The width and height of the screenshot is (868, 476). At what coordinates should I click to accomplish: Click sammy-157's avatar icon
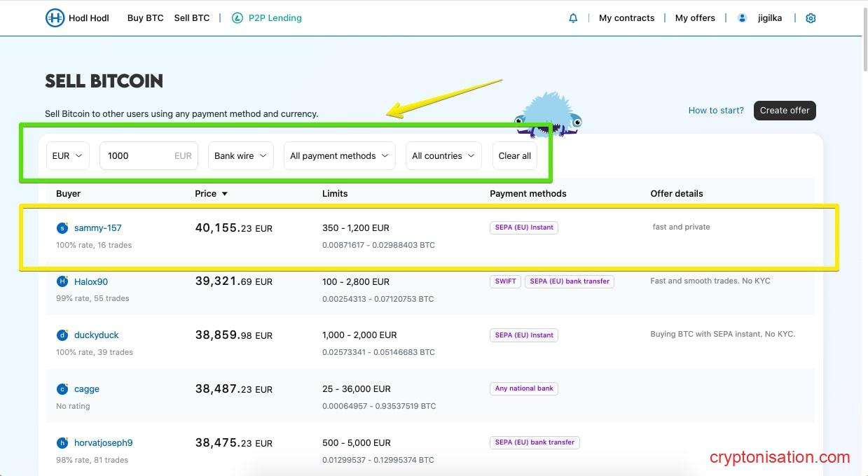[62, 228]
